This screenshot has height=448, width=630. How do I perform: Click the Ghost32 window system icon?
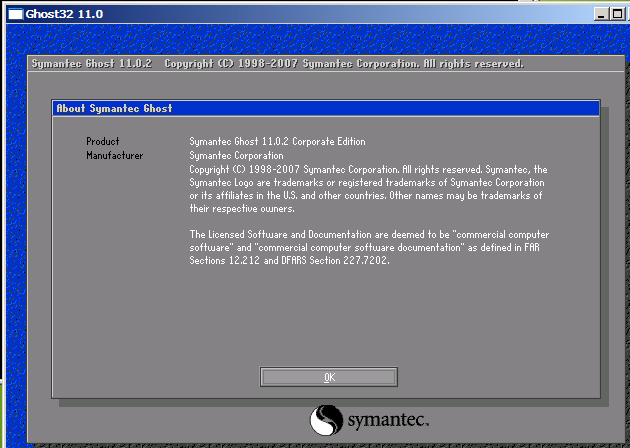[x=14, y=14]
